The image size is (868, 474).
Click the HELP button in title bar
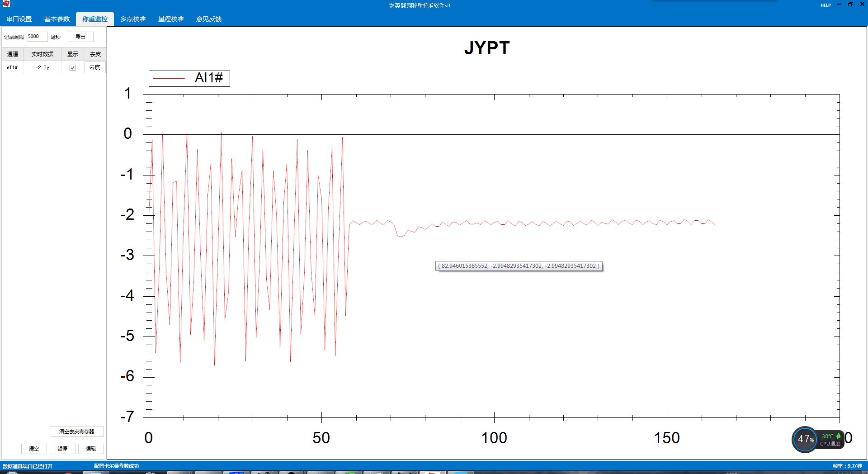826,5
